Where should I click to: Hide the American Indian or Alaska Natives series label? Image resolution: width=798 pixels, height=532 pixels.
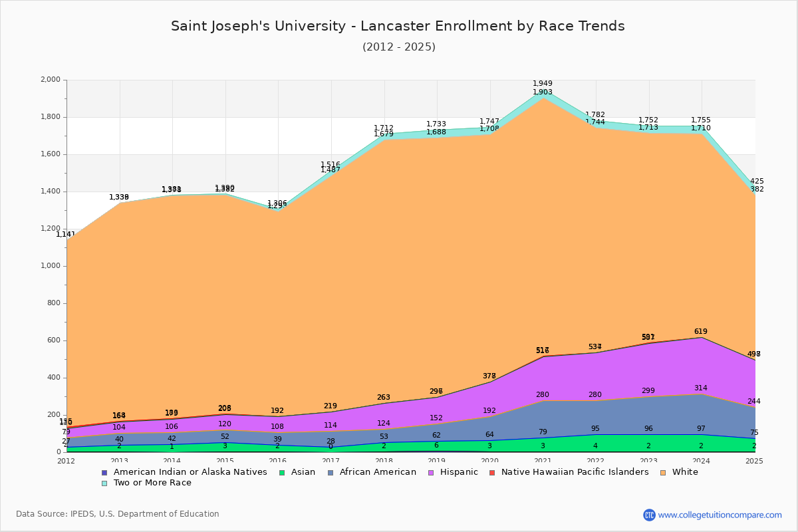coord(190,472)
